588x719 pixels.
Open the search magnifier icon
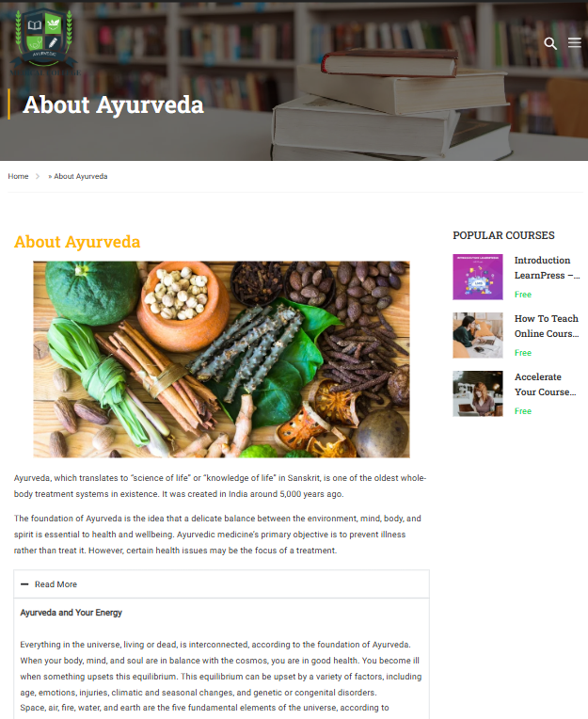coord(550,43)
